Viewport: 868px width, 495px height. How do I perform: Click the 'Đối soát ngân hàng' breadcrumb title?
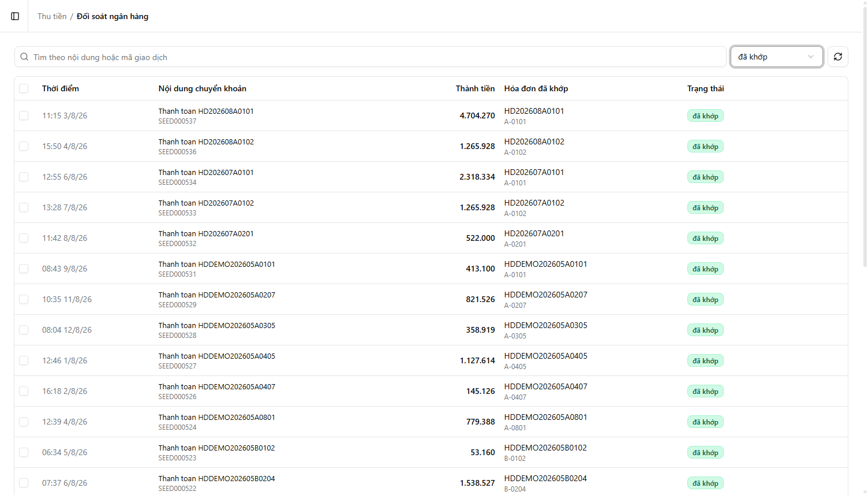(113, 16)
